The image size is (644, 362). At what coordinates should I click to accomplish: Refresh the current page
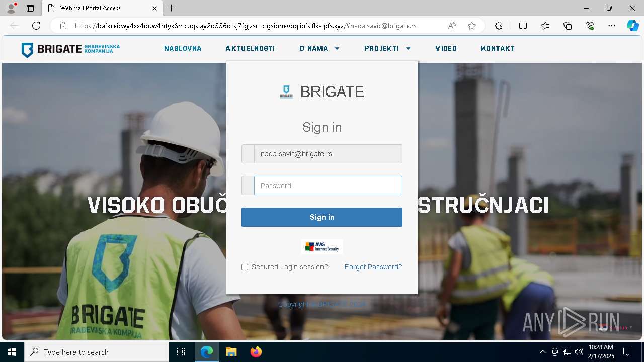click(x=36, y=26)
